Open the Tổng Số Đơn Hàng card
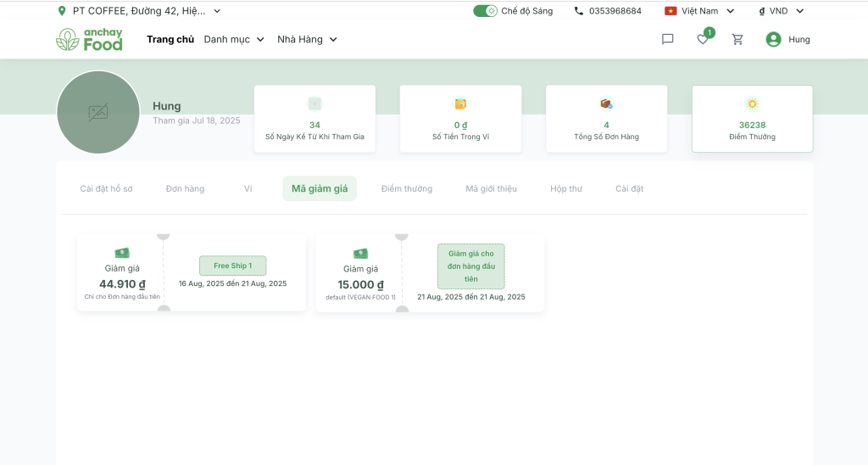Viewport: 868px width, 465px height. coord(606,119)
